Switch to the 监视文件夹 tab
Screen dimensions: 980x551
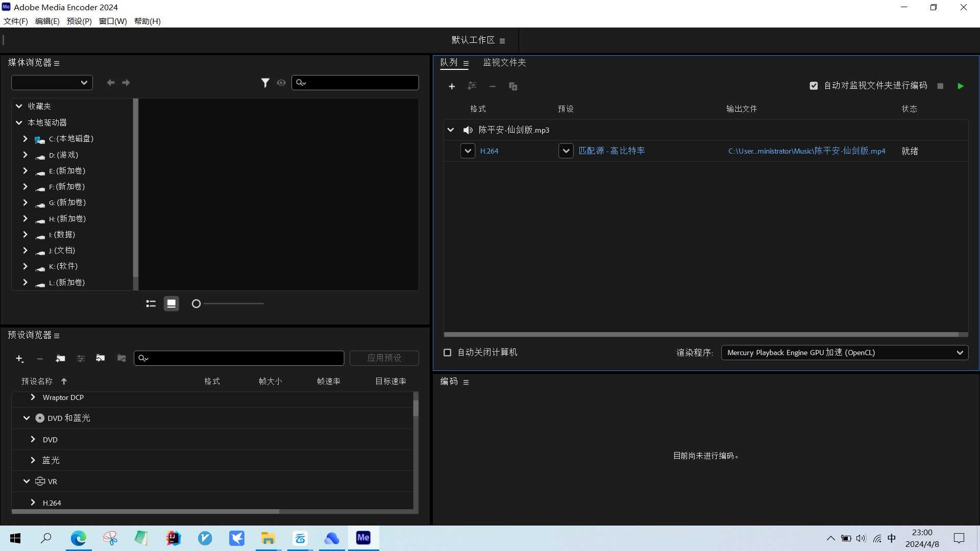point(504,62)
